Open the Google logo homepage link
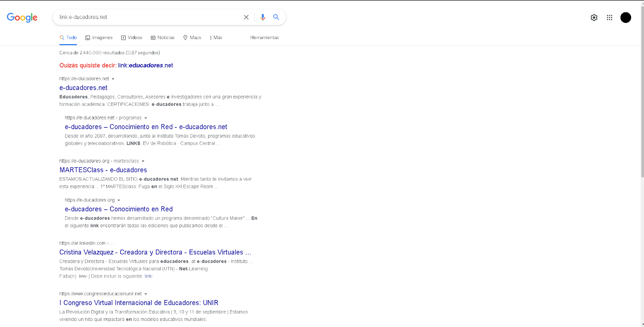Viewport: 644px width, 327px height. (22, 17)
